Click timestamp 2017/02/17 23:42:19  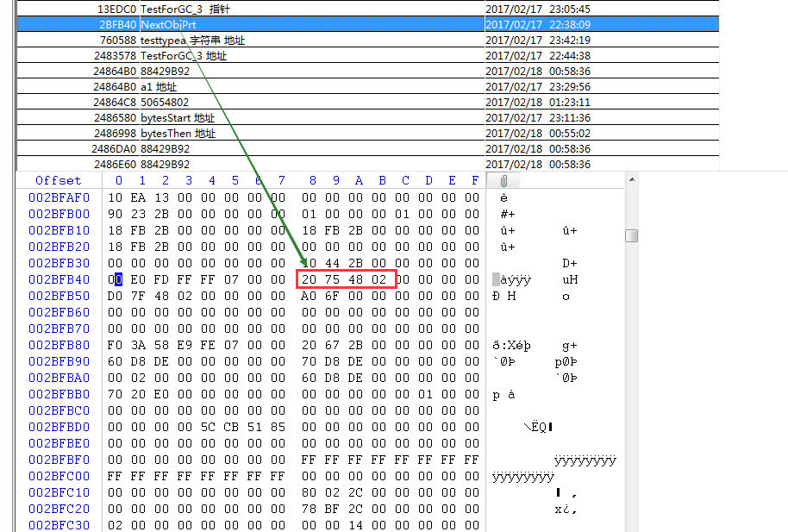(538, 41)
